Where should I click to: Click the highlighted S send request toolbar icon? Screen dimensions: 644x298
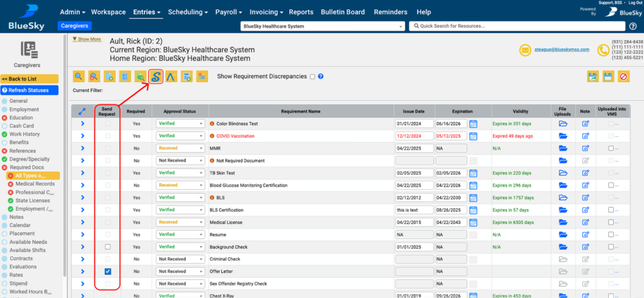pyautogui.click(x=155, y=76)
